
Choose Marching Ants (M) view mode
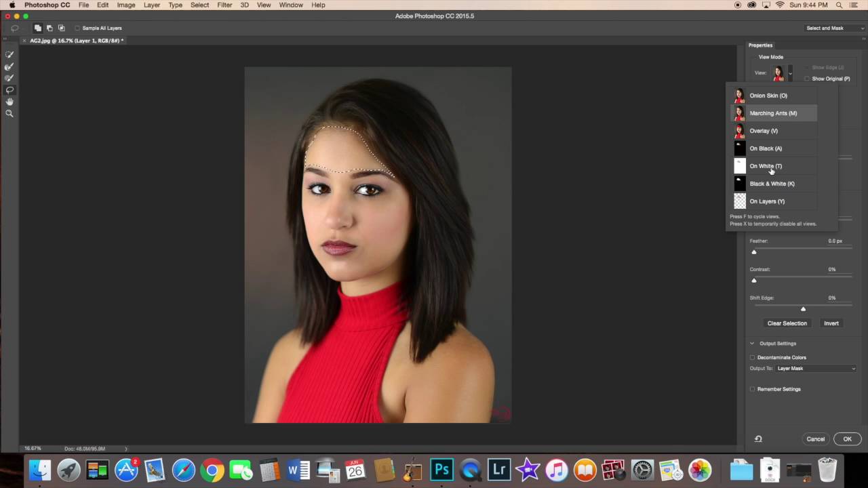[x=774, y=113]
